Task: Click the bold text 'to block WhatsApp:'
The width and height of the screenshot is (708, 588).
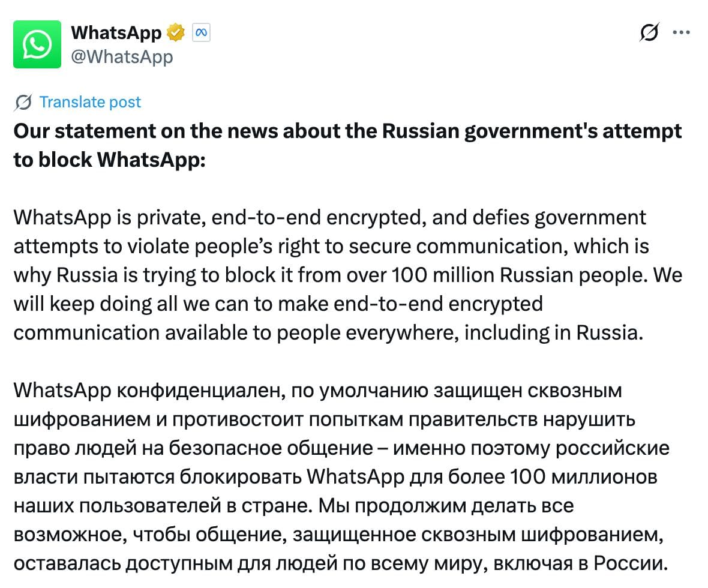Action: (x=109, y=160)
